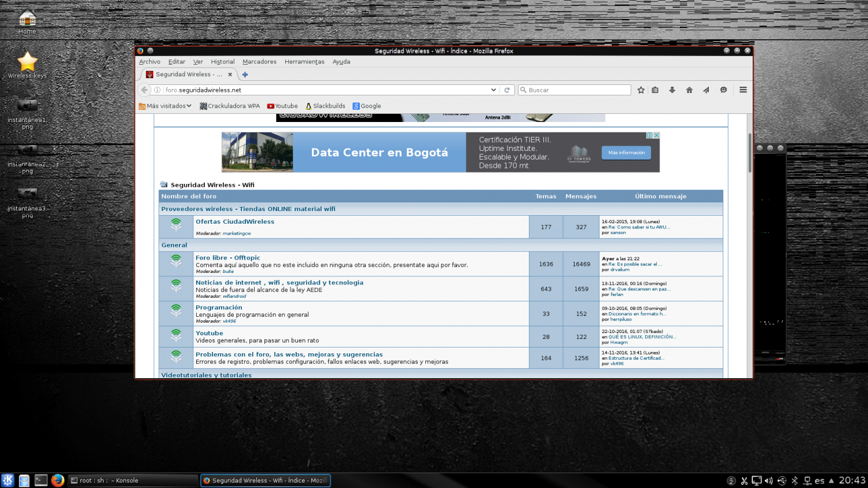The height and width of the screenshot is (488, 868).
Task: Click the folder icon next to Seguridad Wireless - Wifi
Action: tap(164, 184)
